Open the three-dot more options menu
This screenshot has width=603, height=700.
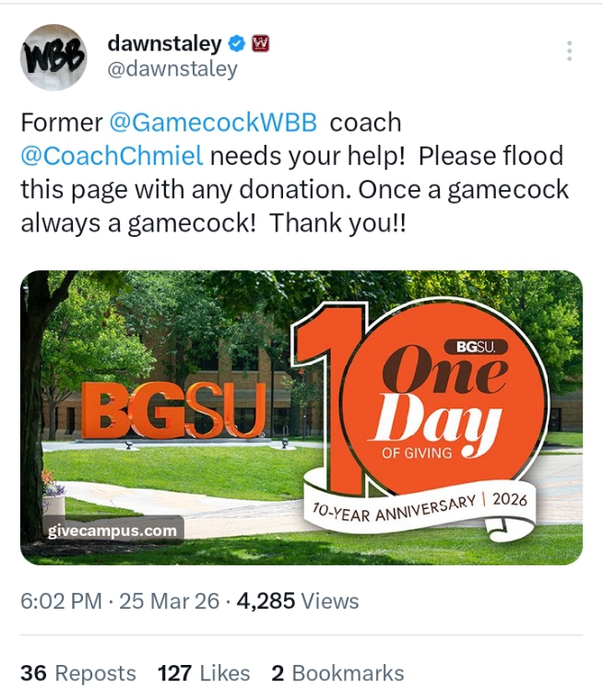[x=569, y=51]
